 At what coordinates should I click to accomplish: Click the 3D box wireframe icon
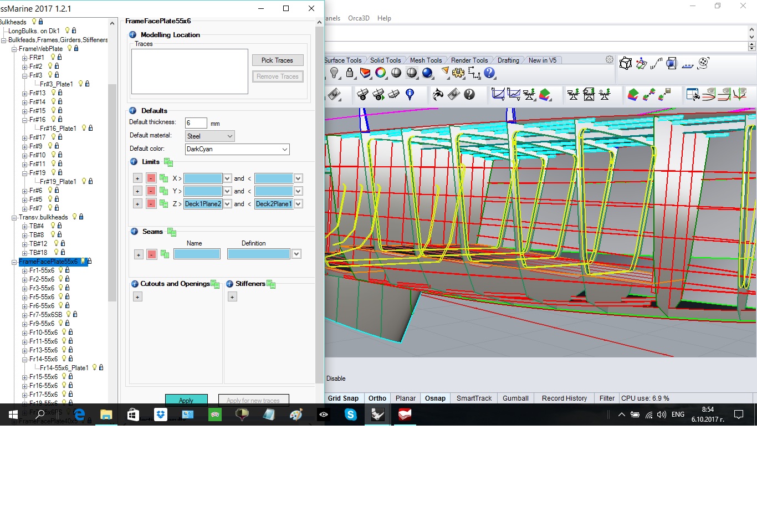pos(626,64)
